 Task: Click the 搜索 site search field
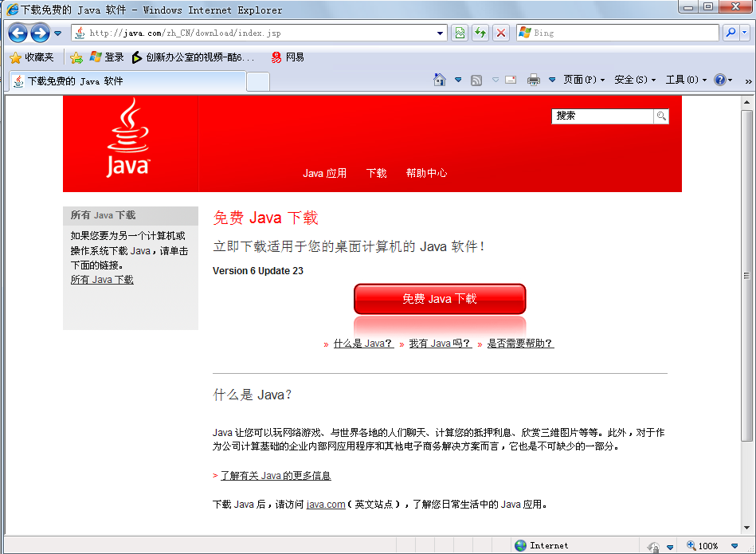tap(602, 116)
